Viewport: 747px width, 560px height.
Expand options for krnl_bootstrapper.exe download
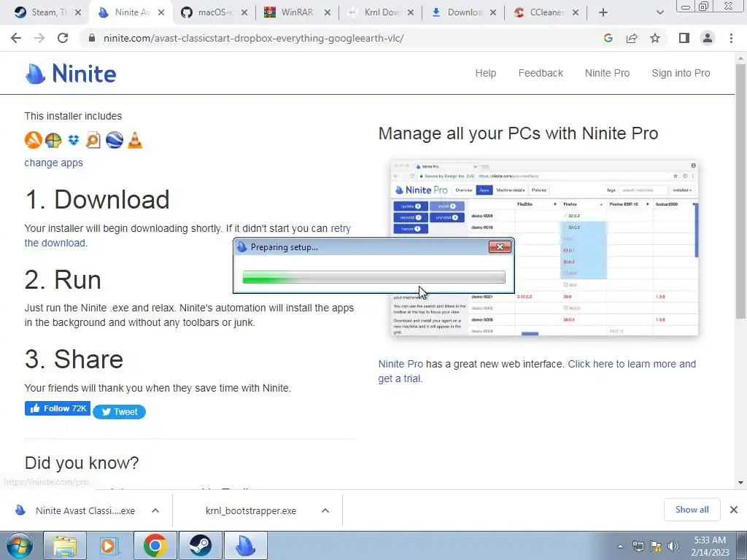[x=325, y=510]
